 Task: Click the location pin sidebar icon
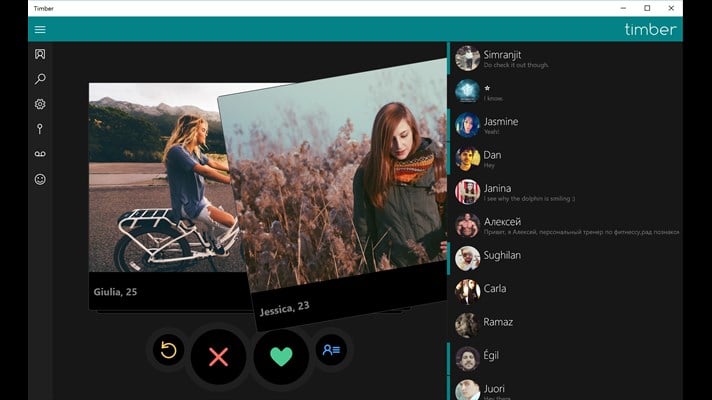coord(40,129)
